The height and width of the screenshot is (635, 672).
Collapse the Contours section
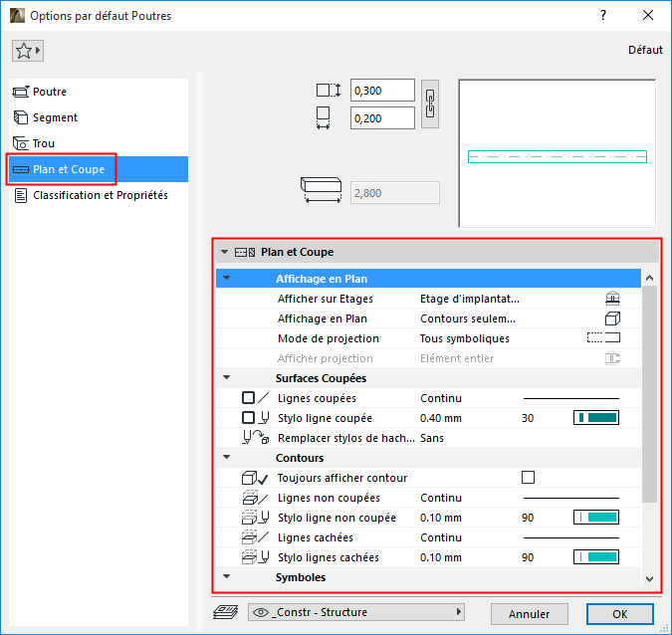pos(227,458)
